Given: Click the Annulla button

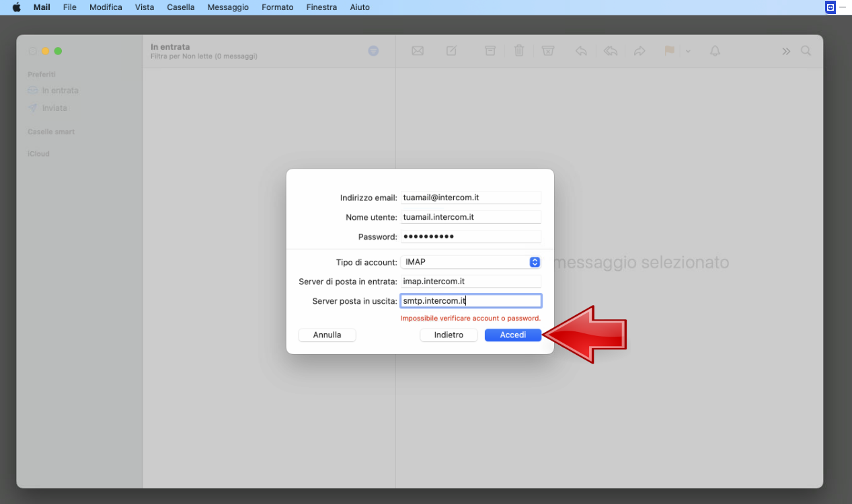Looking at the screenshot, I should coord(327,335).
